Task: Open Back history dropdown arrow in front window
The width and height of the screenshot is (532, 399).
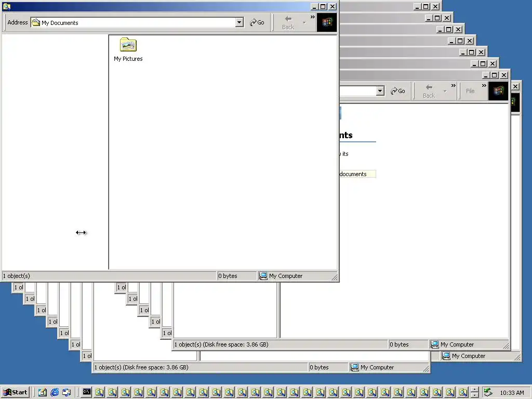Action: (304, 22)
